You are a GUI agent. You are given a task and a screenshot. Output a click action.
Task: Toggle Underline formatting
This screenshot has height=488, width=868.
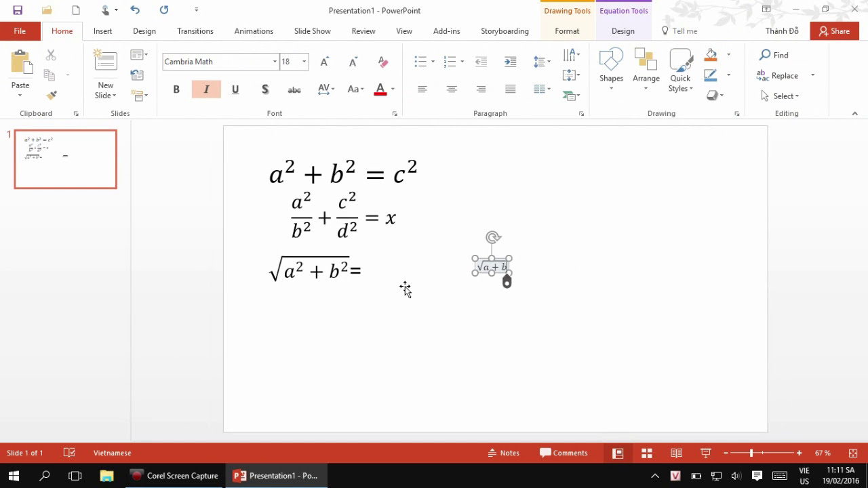click(235, 89)
